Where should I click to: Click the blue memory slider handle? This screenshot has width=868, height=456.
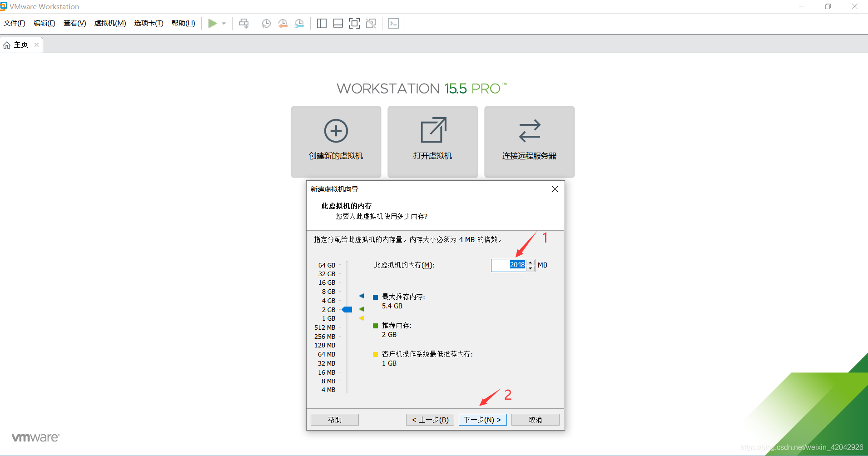point(347,309)
